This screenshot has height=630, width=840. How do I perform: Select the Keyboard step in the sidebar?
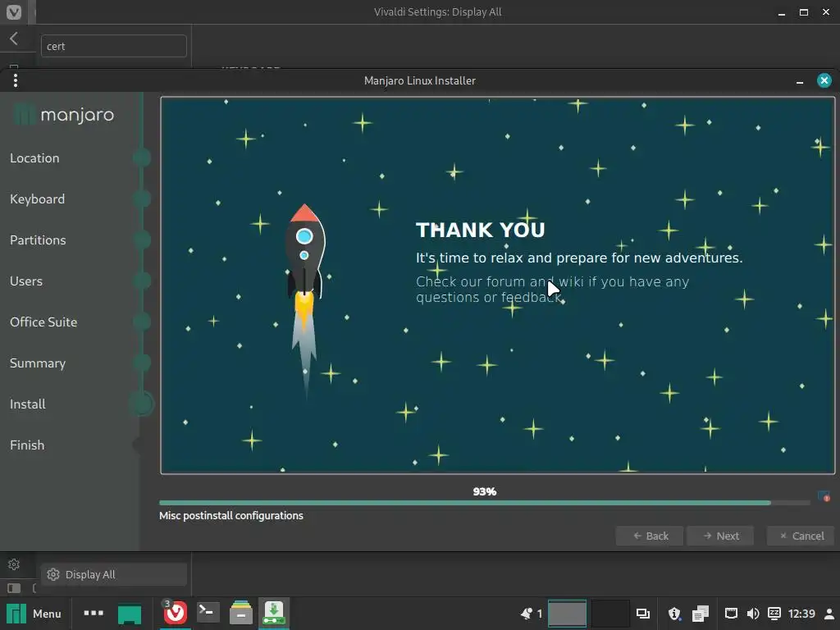[37, 199]
